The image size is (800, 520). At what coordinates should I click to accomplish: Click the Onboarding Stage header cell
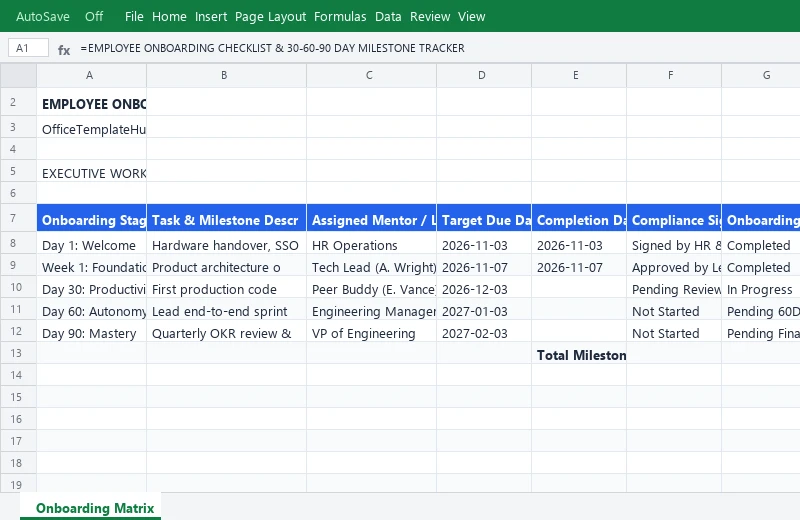(91, 219)
